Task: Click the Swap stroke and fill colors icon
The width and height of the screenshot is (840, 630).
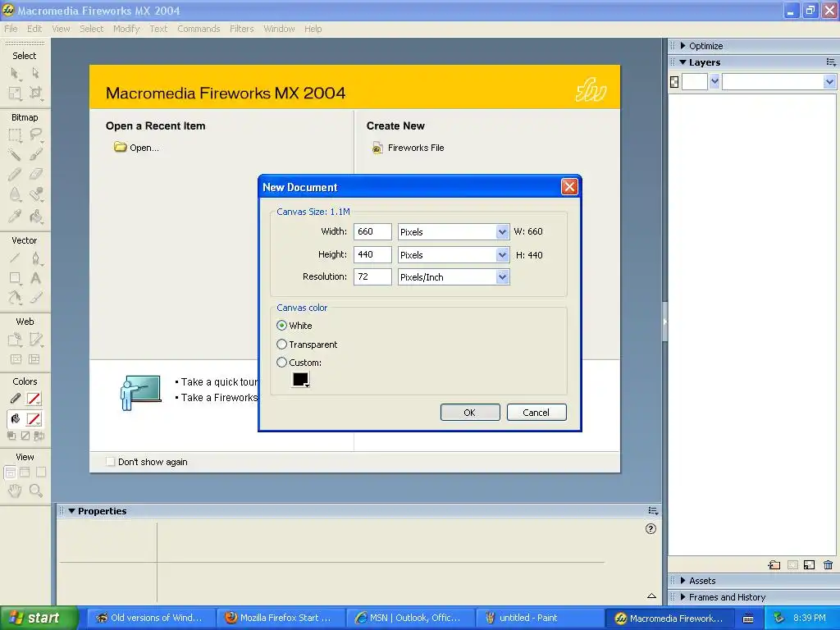Action: click(x=39, y=436)
